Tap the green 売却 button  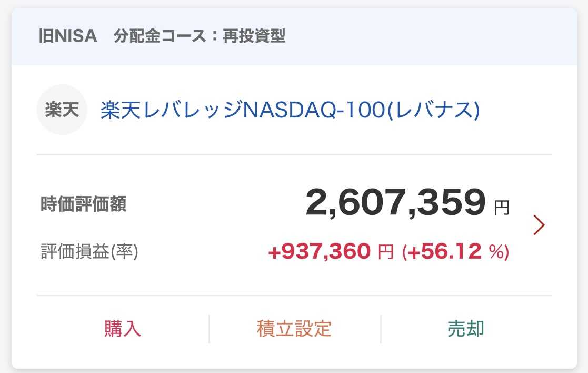465,329
